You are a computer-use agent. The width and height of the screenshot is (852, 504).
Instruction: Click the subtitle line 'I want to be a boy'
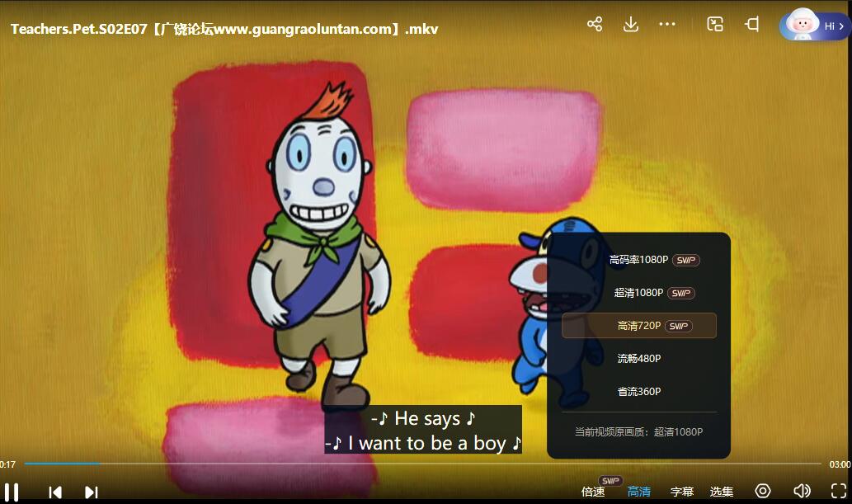pyautogui.click(x=424, y=443)
